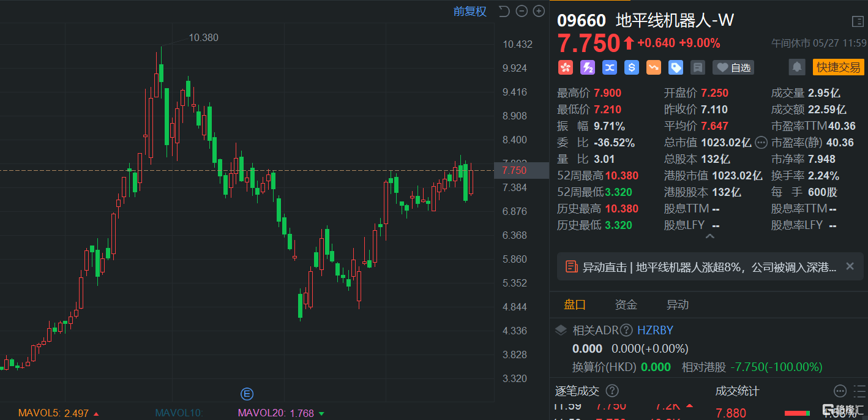This screenshot has width=868, height=420.
Task: Click the 成交统计 heading
Action: (x=737, y=391)
